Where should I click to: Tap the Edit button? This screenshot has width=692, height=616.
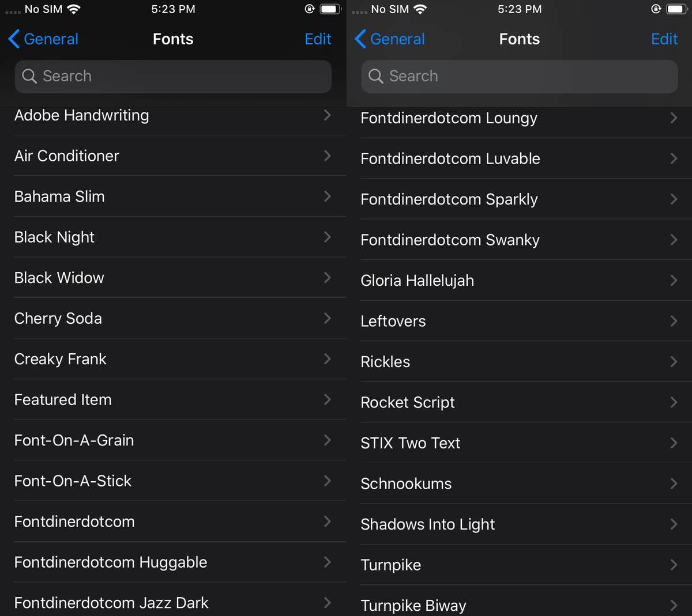318,39
